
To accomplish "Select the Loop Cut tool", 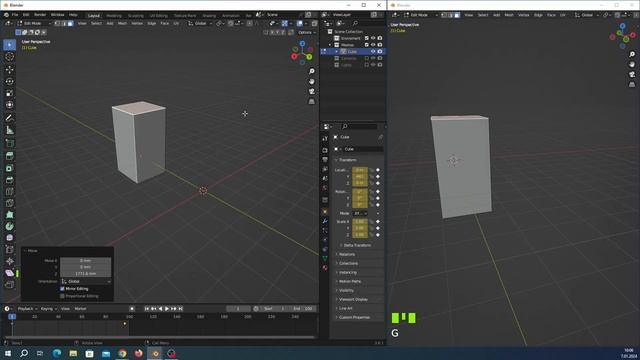I will [x=9, y=191].
